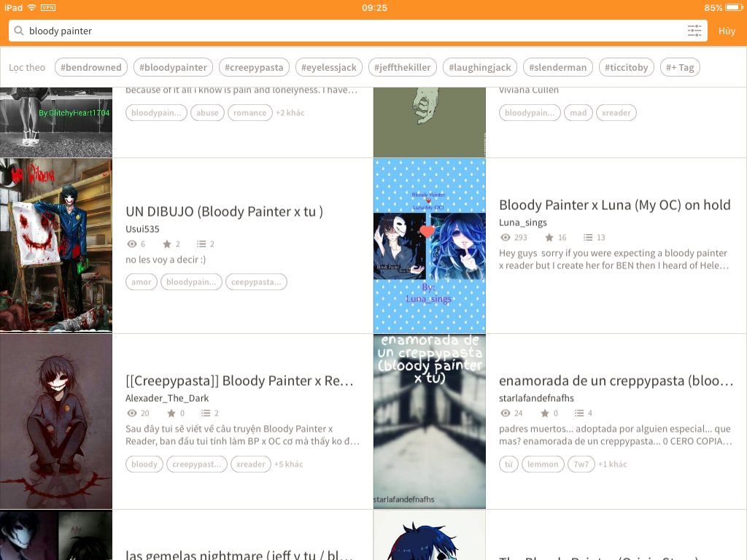Tap the votes star icon for UN DIBUJO
The image size is (747, 560).
tap(167, 244)
